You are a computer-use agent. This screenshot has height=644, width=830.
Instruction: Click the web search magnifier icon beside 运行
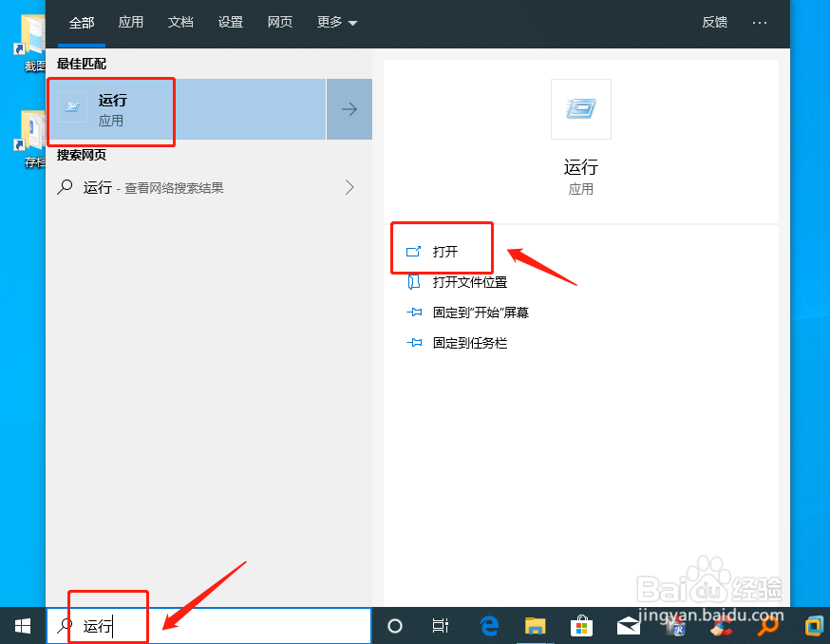point(65,187)
